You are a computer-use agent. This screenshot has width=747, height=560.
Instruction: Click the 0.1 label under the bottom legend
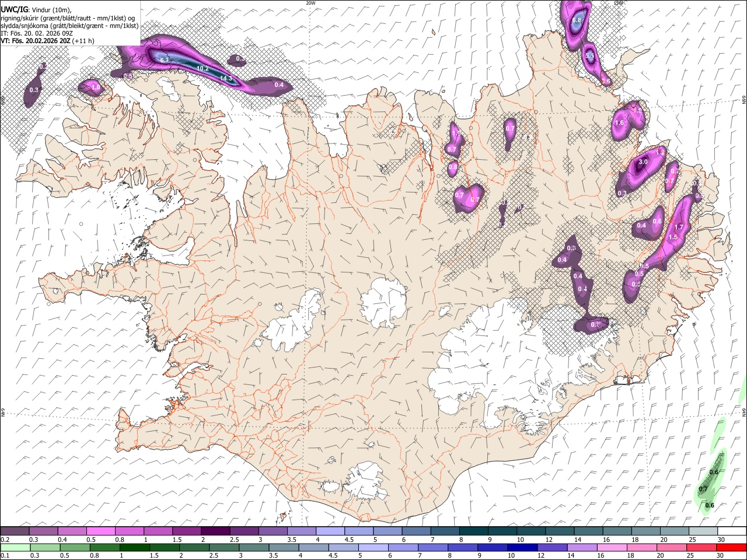pos(5,555)
